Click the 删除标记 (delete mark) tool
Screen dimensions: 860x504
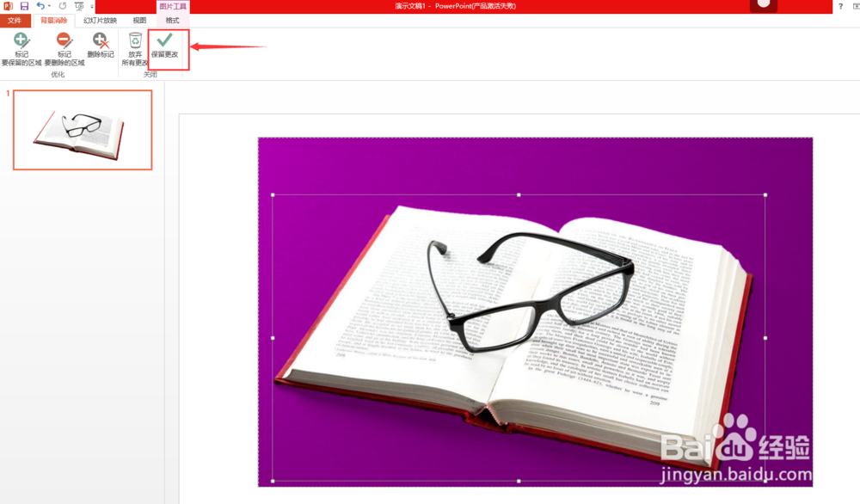(101, 46)
